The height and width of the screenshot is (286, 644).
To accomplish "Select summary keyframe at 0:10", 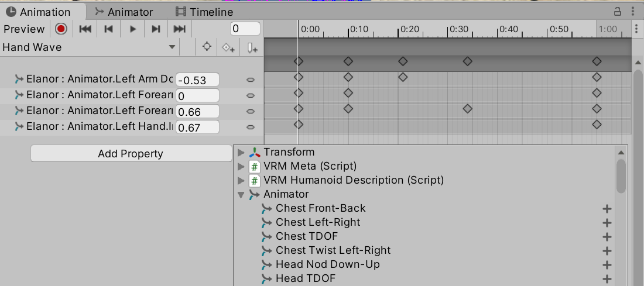I will coord(348,61).
